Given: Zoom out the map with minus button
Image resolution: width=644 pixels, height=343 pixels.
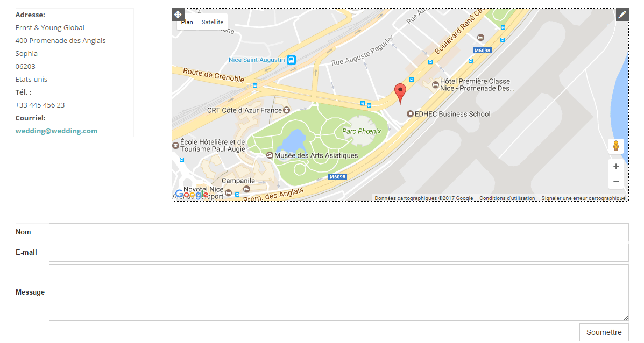Looking at the screenshot, I should click(x=615, y=181).
